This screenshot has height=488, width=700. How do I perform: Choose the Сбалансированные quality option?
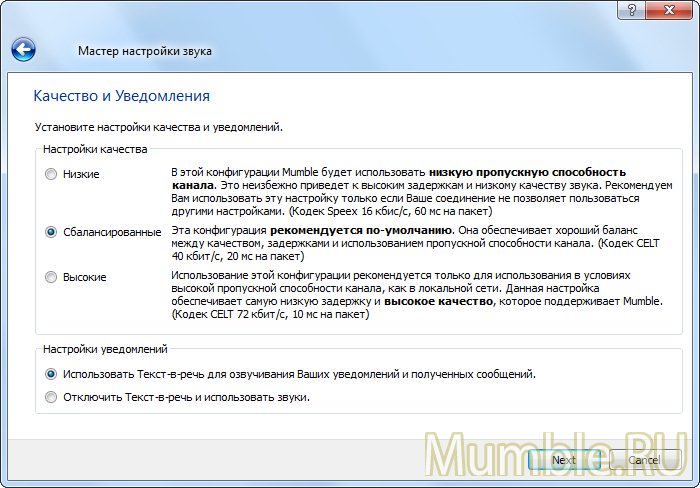click(x=52, y=232)
